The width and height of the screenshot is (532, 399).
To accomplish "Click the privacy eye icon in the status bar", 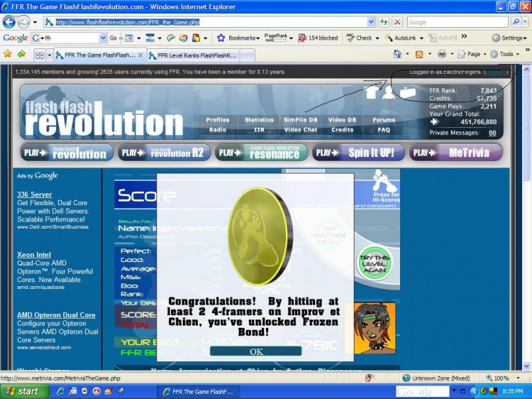I will 369,378.
